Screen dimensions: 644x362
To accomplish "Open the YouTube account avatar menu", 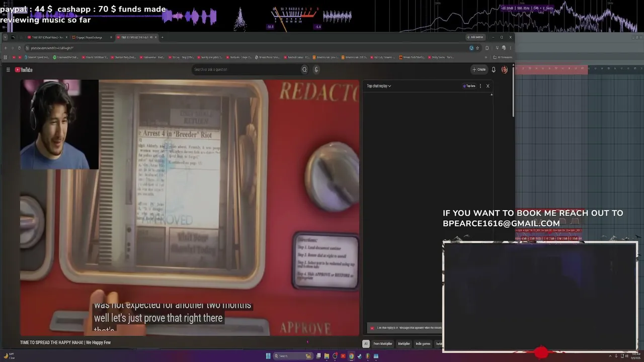I will 505,69.
